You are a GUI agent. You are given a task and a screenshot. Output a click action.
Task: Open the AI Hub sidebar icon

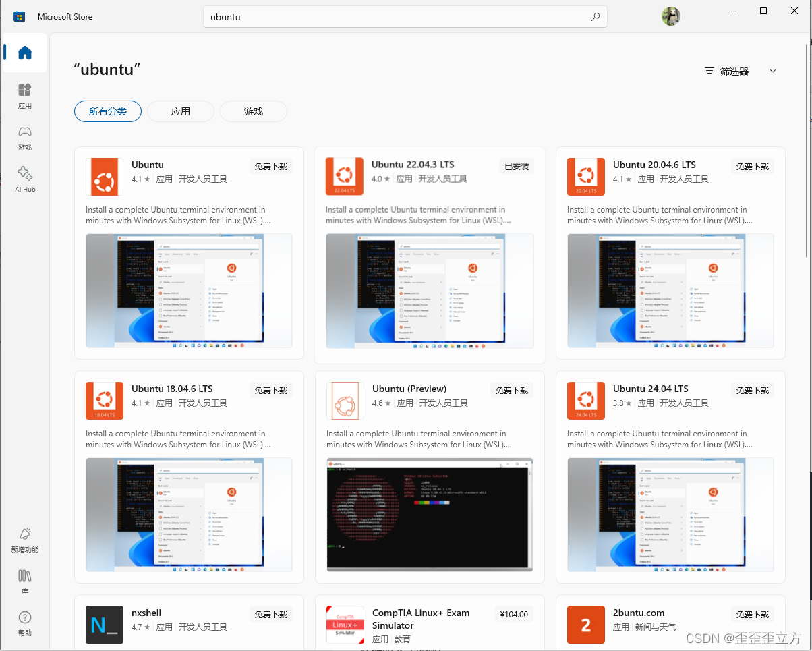(x=24, y=177)
